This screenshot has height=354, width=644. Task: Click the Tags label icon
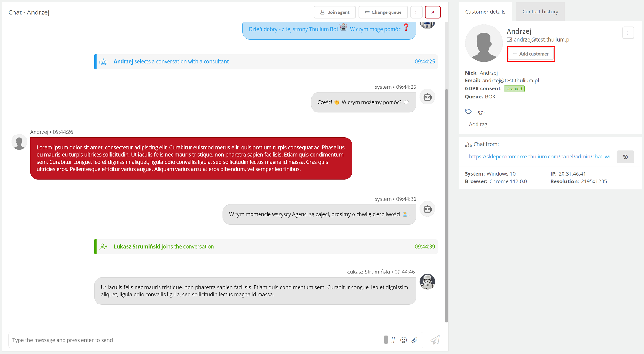(x=468, y=112)
